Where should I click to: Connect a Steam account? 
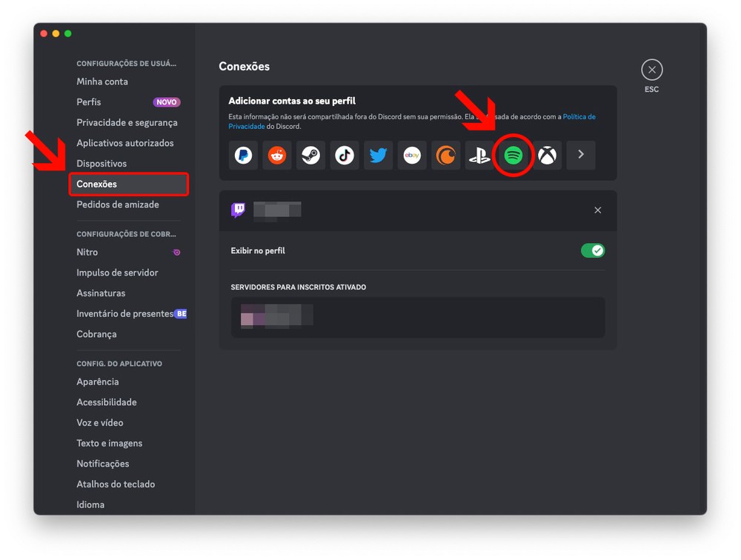tap(311, 155)
